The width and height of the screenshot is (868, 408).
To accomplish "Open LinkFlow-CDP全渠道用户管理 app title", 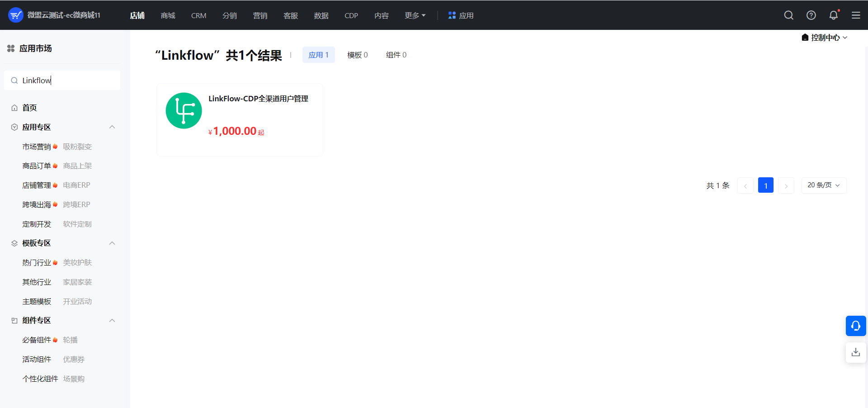I will tap(258, 99).
